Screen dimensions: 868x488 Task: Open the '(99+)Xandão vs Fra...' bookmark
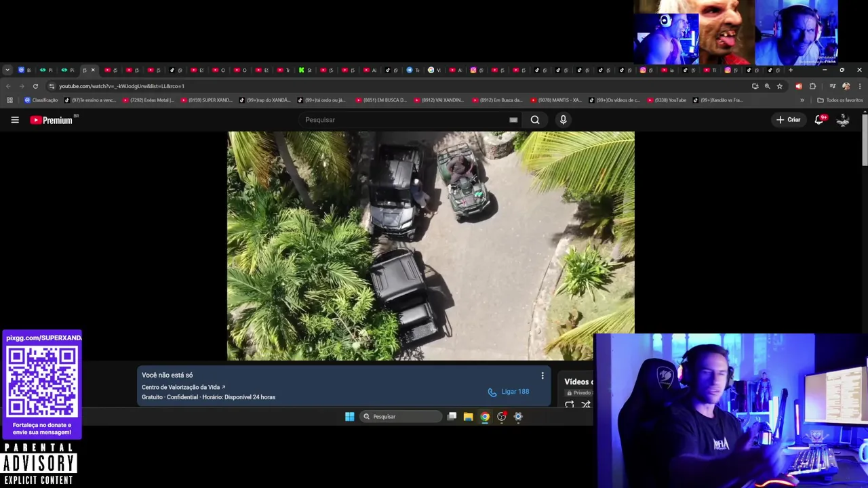pos(719,100)
